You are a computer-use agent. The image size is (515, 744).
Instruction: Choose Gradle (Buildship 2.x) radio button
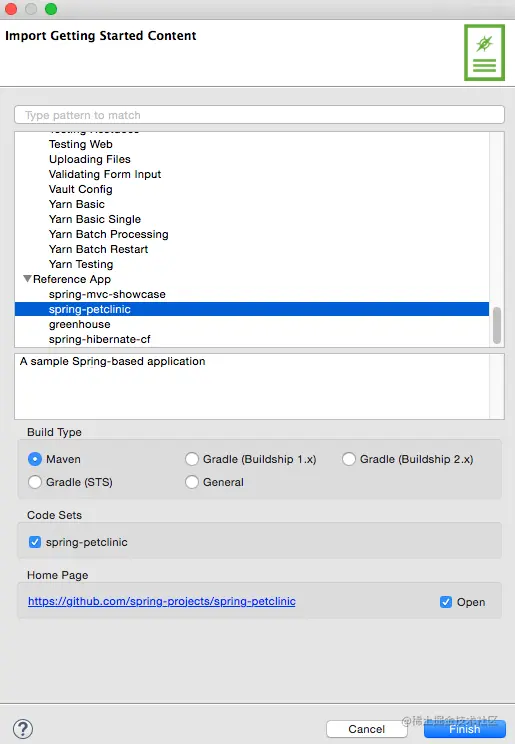pyautogui.click(x=349, y=459)
